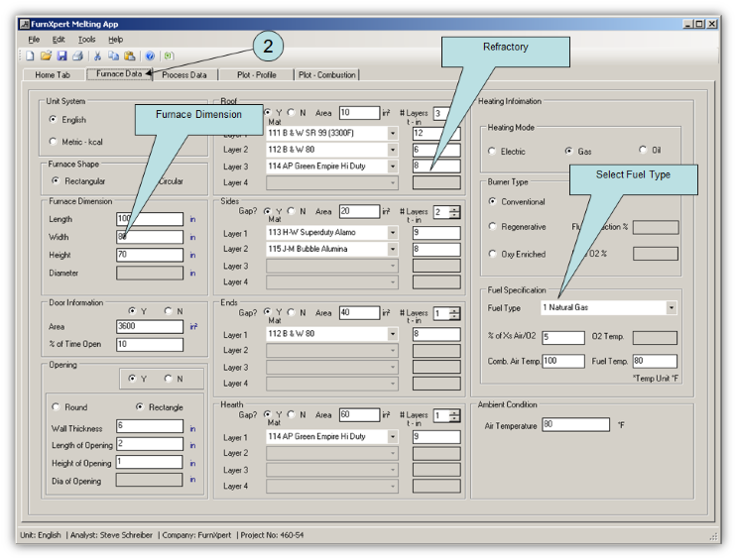Viewport: 737px width, 560px height.
Task: Select Oxy Enriched burner type
Action: tap(493, 254)
